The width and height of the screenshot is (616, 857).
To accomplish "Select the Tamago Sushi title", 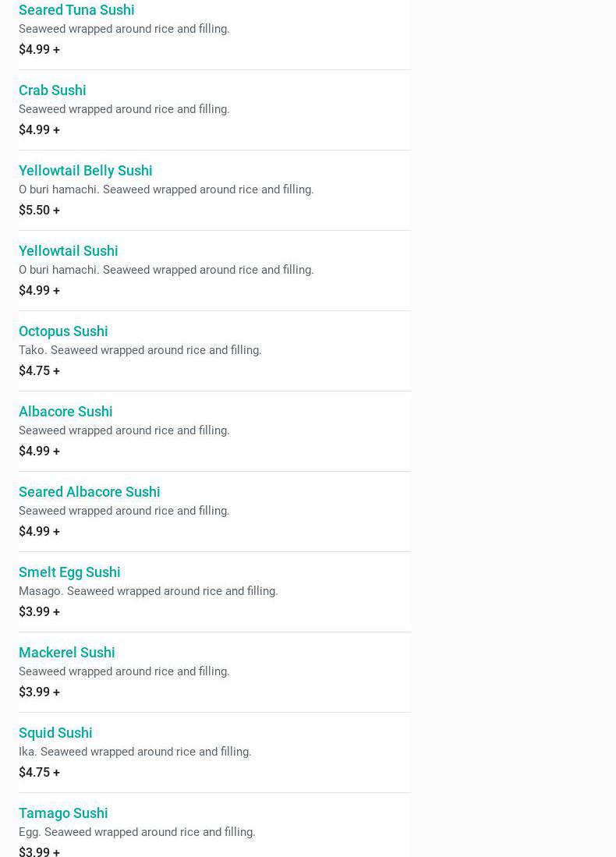I will point(63,813).
